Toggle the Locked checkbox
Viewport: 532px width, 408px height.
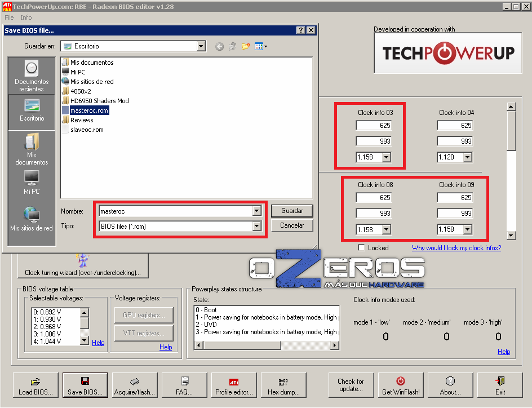[x=362, y=248]
